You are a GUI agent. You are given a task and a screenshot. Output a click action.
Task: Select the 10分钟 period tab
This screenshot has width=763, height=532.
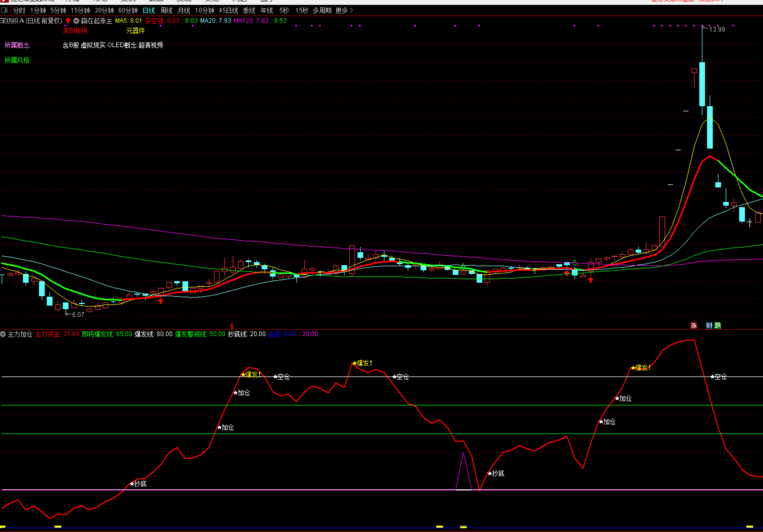pos(204,10)
